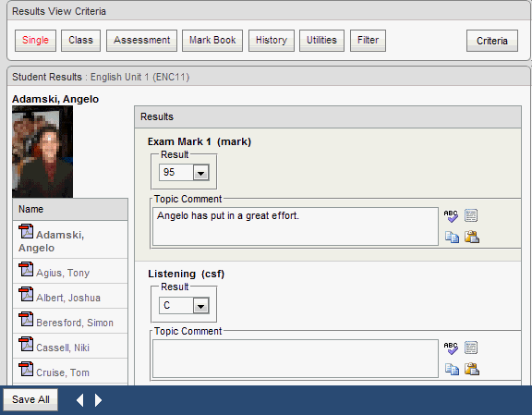Viewport: 532px width, 415px height.
Task: Run spell check on Listening comment
Action: (451, 348)
